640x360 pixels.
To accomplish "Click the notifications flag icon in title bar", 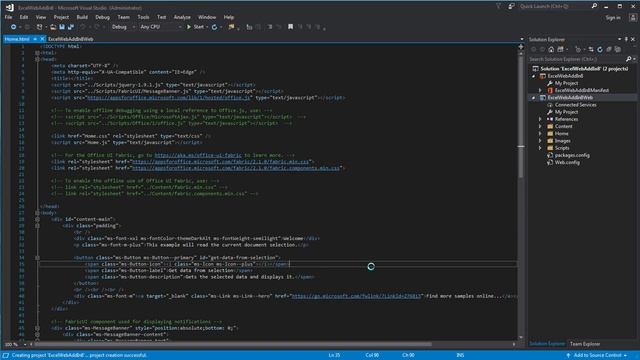I will pos(498,6).
